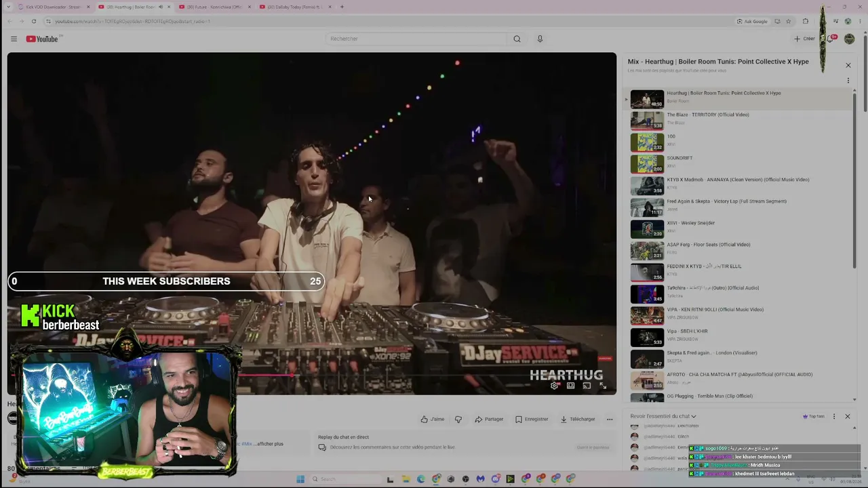Screen dimensions: 868x488
Task: Open the YouTube guide hamburger menu
Action: coord(14,39)
